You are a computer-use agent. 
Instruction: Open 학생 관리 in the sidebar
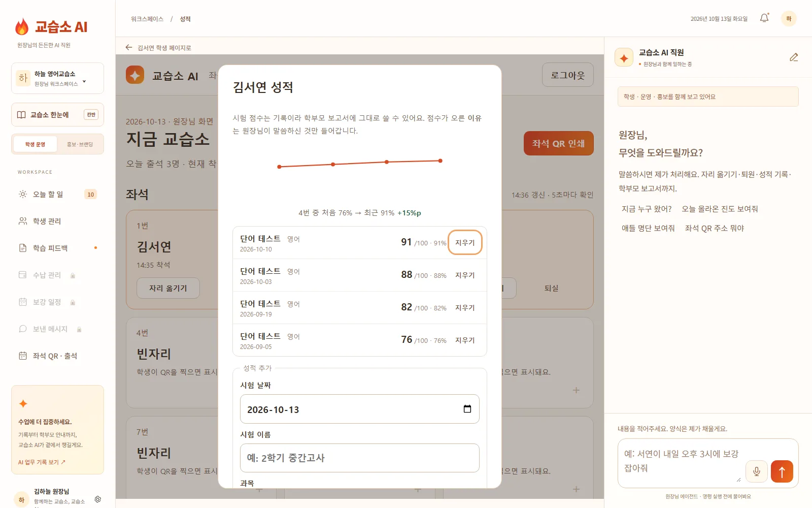coord(57,221)
